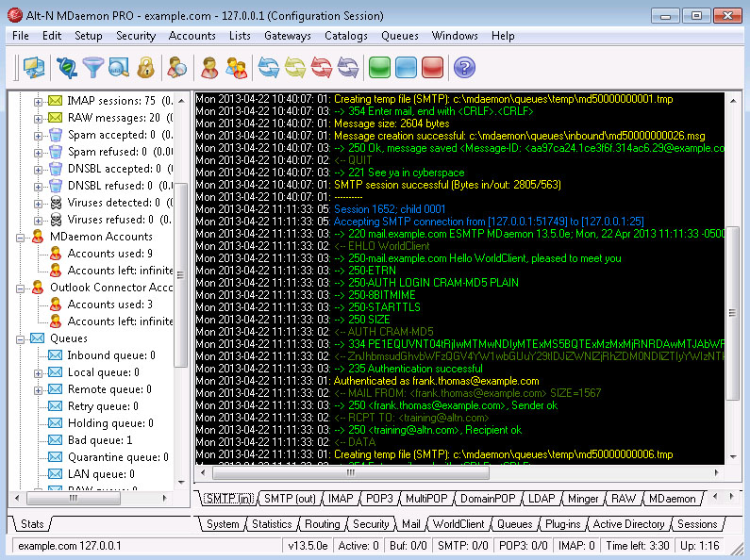
Task: Click the magnifier-over-chart toolbar icon
Action: coord(119,67)
